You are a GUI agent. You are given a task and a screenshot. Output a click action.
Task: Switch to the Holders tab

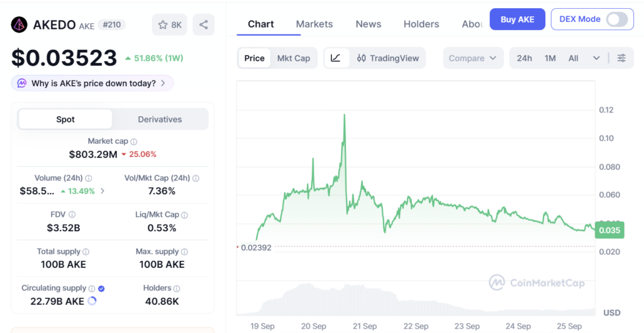tap(421, 25)
